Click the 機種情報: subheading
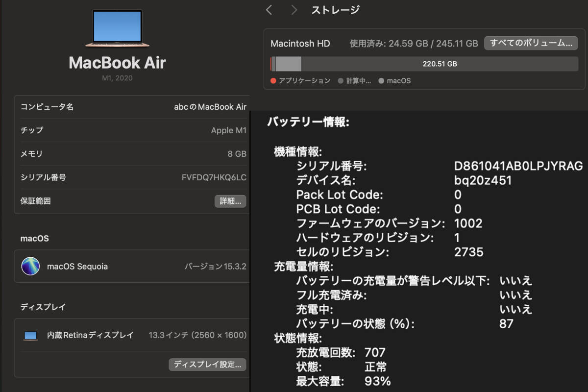Image resolution: width=588 pixels, height=392 pixels. (x=298, y=152)
